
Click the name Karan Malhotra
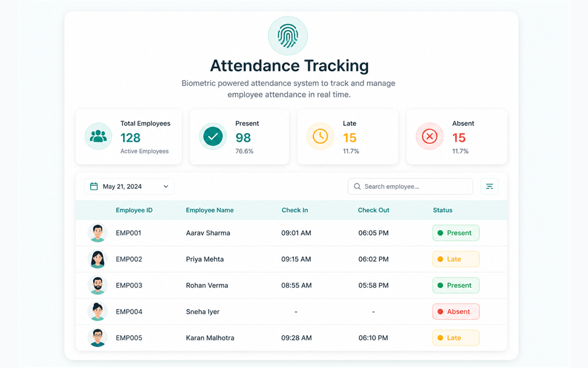tap(210, 338)
